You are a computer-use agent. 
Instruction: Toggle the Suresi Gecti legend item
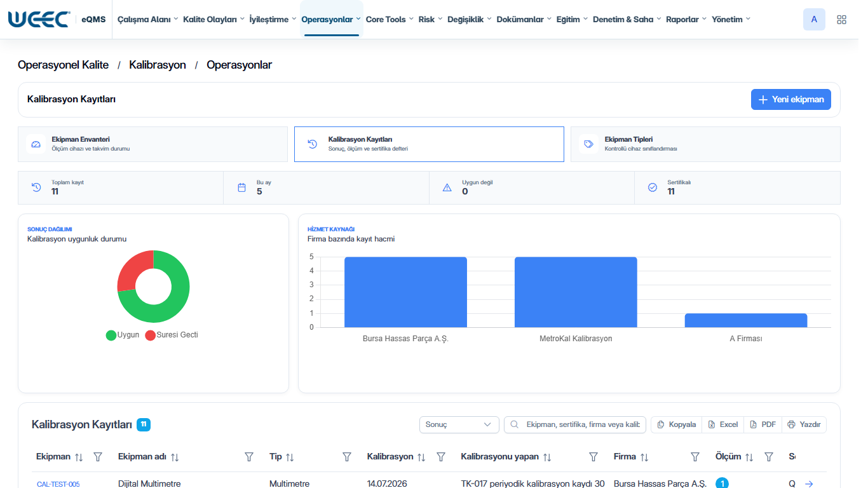[x=172, y=335]
